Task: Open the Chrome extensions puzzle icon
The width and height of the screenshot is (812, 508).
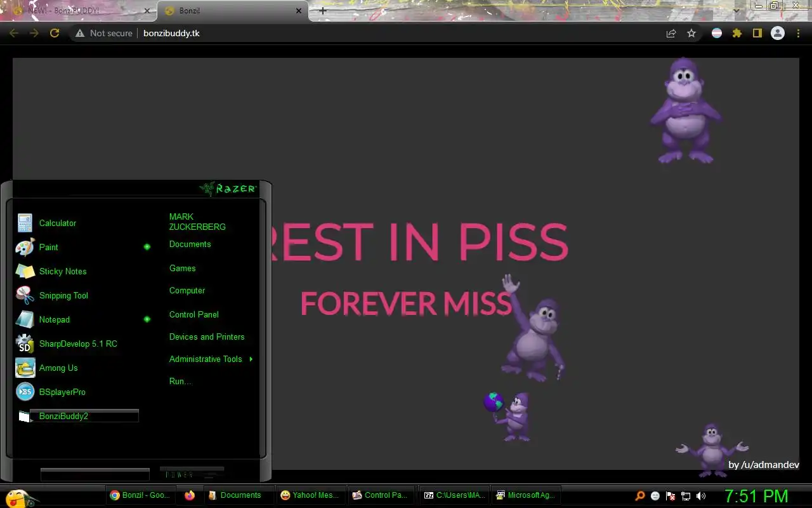Action: tap(737, 33)
